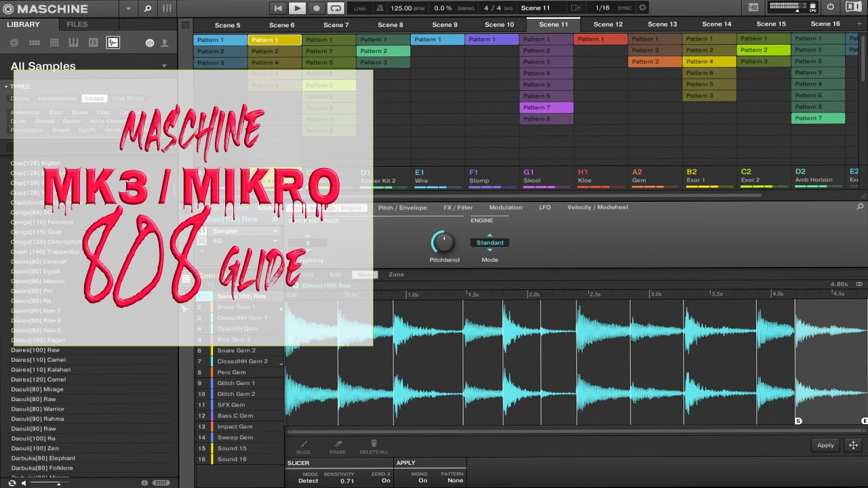Toggle the metronome icon
The width and height of the screenshot is (868, 488).
point(381,8)
